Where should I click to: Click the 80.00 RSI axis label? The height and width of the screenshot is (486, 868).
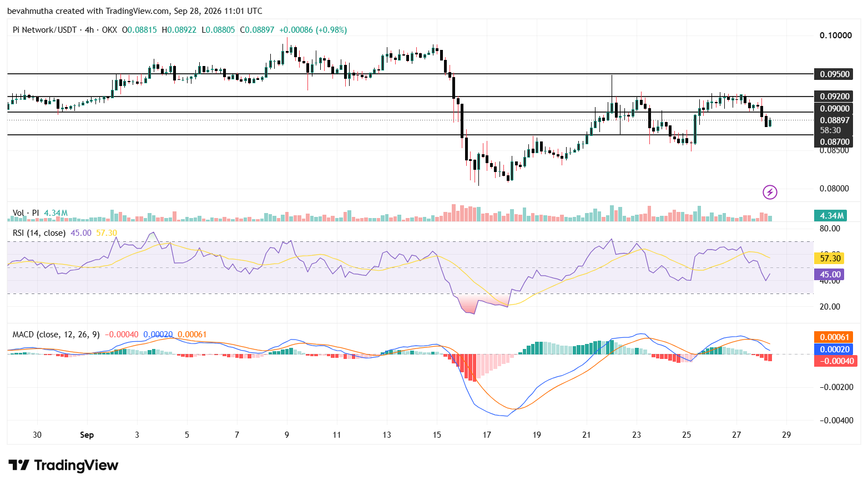(x=830, y=229)
